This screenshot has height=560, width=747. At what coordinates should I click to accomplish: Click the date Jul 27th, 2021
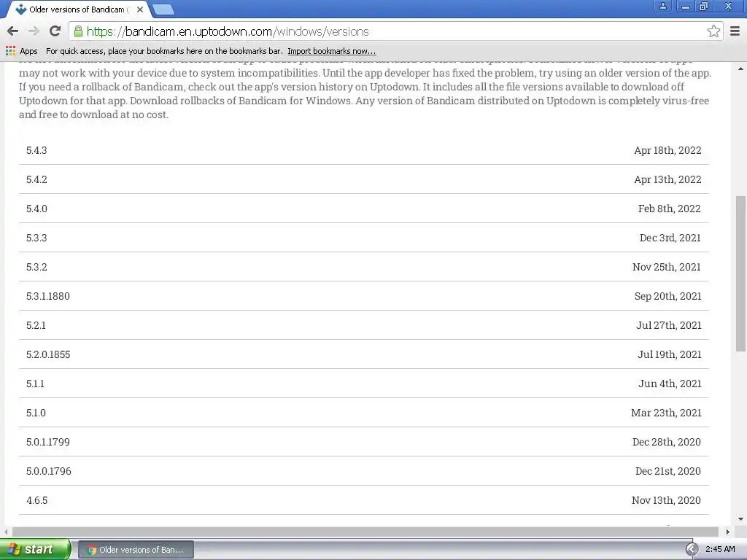click(669, 325)
